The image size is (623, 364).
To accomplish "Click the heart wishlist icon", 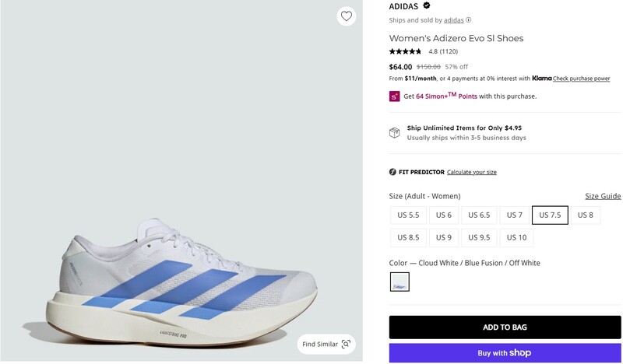I will [347, 16].
